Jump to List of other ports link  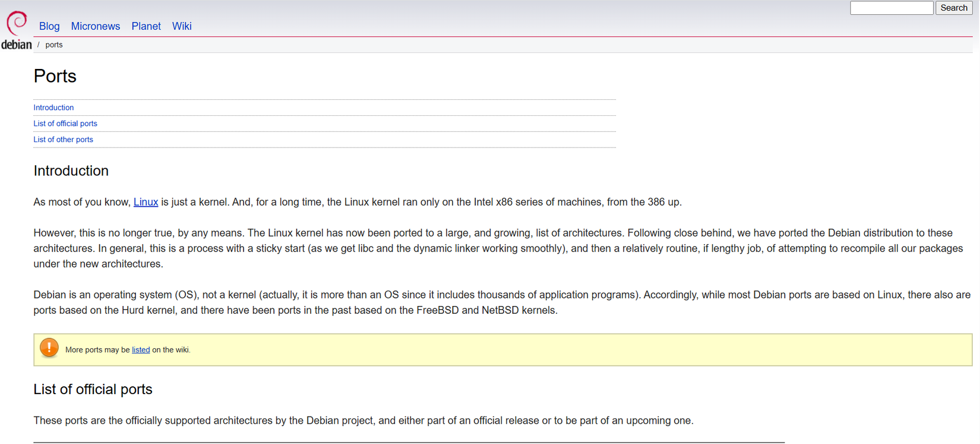pyautogui.click(x=63, y=140)
